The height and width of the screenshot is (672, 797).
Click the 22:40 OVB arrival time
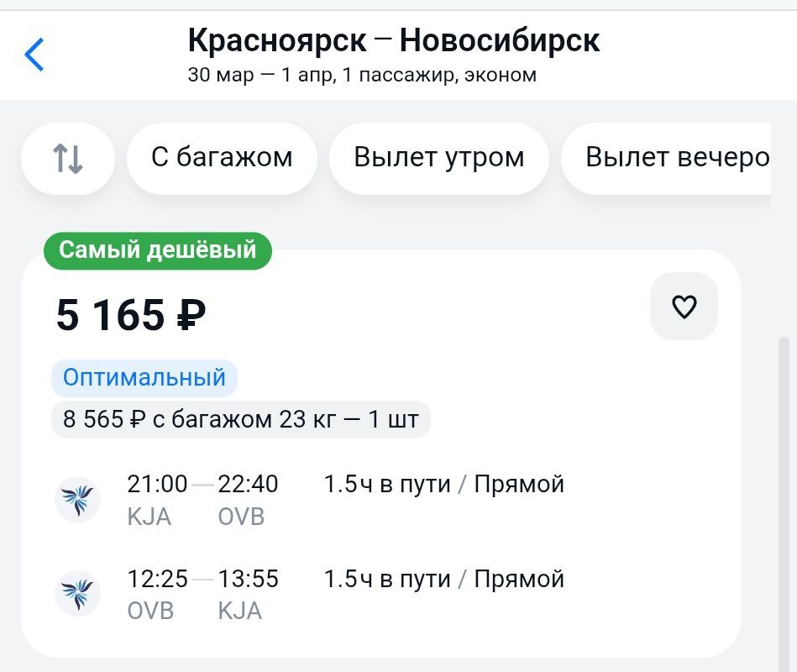(248, 485)
